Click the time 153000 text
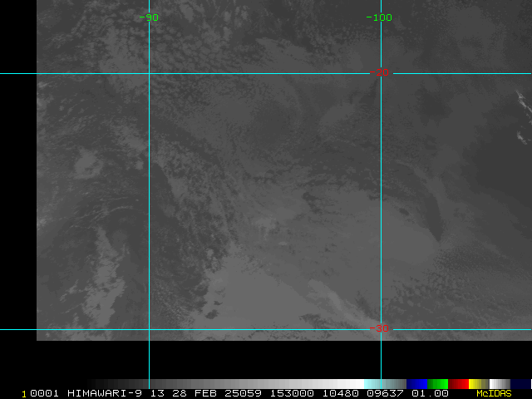The width and height of the screenshot is (532, 399). click(292, 393)
